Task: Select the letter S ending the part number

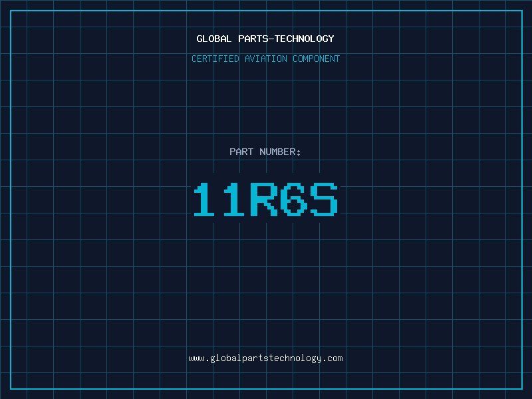Action: click(324, 199)
